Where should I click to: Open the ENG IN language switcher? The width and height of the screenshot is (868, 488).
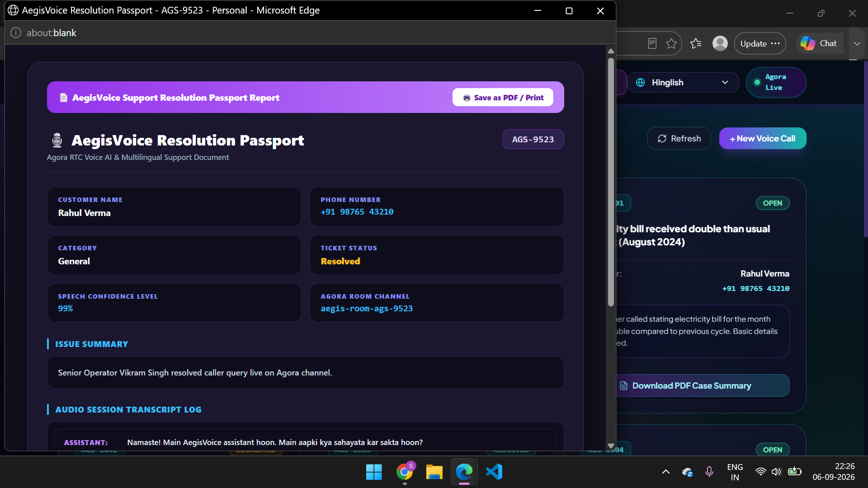click(x=735, y=472)
